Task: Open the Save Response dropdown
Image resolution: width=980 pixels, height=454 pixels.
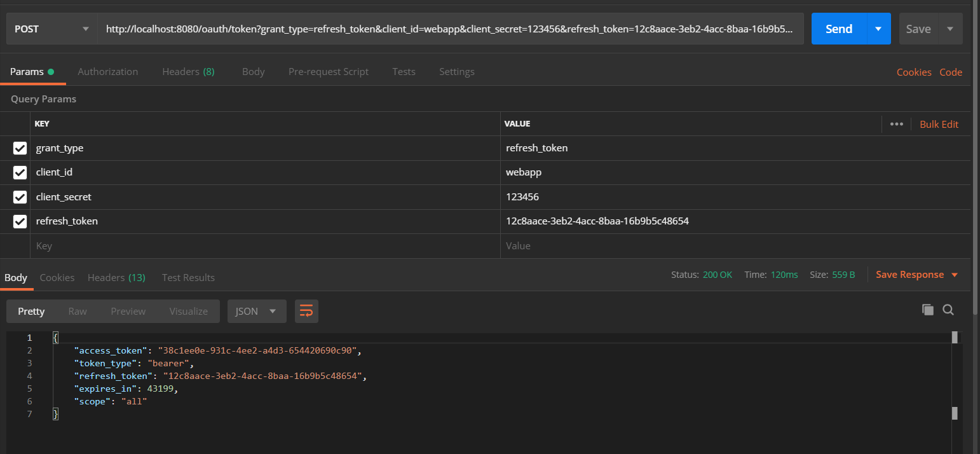Action: (x=916, y=275)
